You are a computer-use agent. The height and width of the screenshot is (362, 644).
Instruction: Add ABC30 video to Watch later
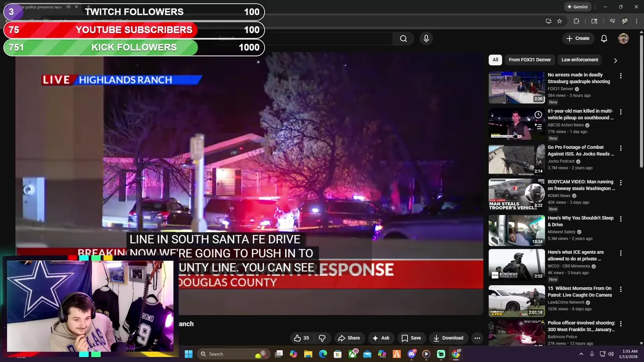click(538, 115)
